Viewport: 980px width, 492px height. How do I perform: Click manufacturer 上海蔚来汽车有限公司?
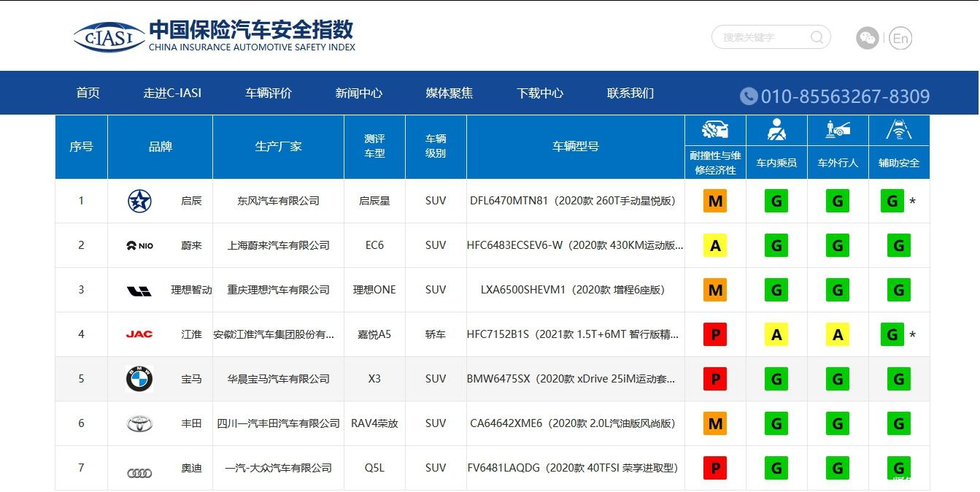(278, 245)
